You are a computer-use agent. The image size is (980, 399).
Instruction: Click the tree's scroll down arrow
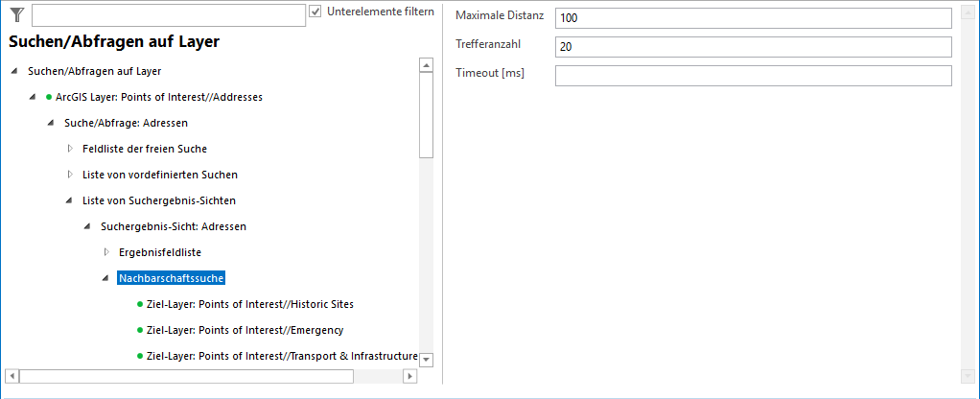point(427,360)
